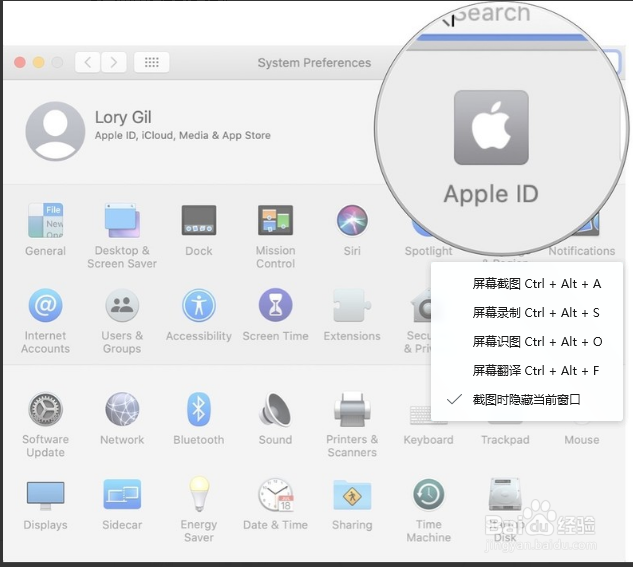The image size is (633, 567).
Task: Toggle 截图时隐藏当前窗口 option
Action: (526, 400)
